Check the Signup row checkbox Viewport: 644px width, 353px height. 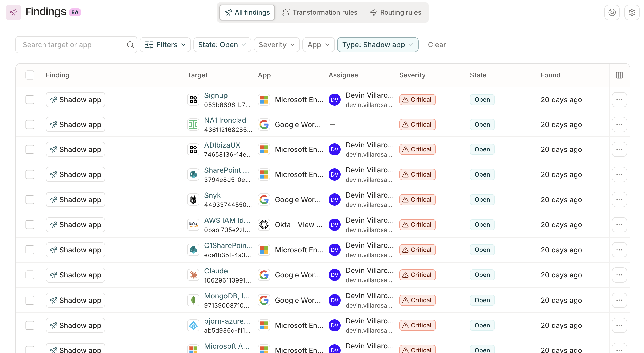click(x=30, y=100)
